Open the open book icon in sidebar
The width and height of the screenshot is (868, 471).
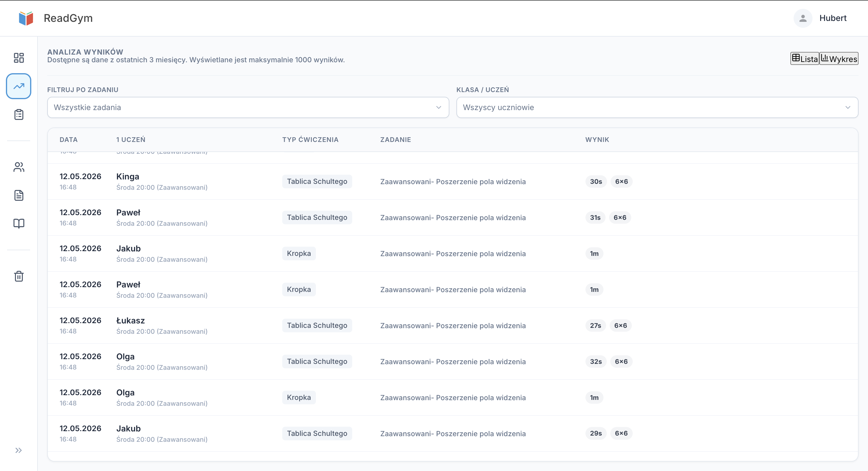pyautogui.click(x=19, y=224)
